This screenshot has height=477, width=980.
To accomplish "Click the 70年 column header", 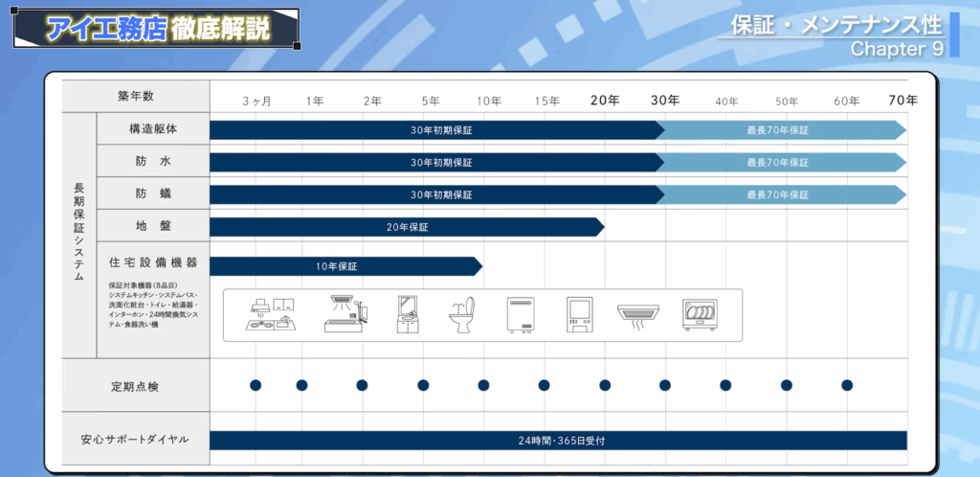I will point(902,101).
